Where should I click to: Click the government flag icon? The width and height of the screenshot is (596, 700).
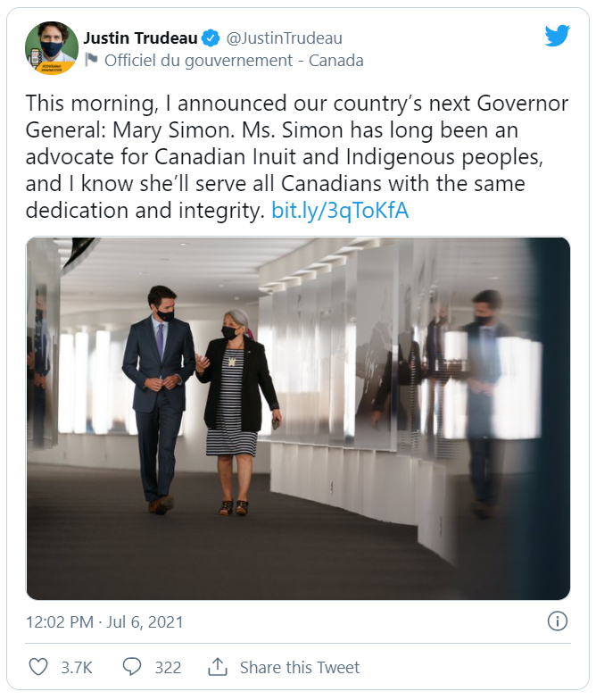91,61
